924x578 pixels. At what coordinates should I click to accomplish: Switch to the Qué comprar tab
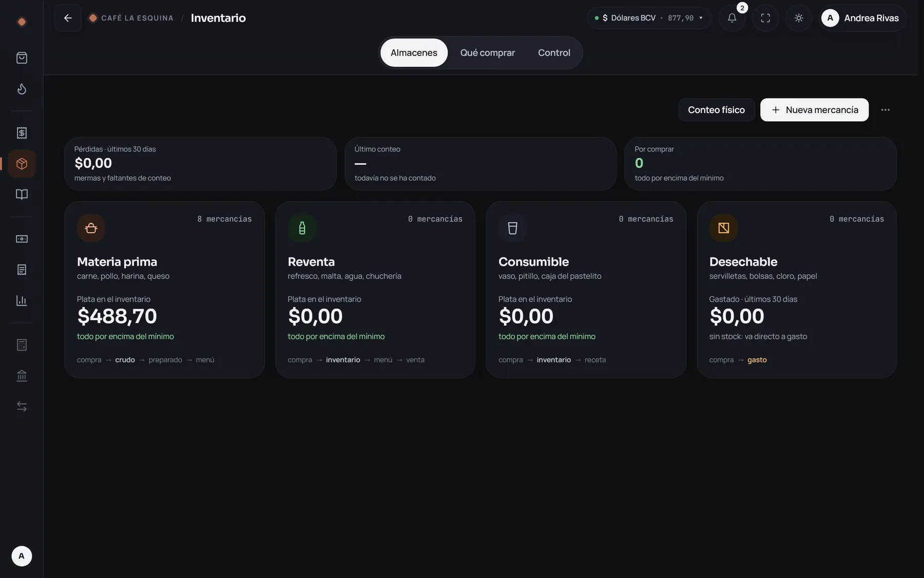point(487,52)
